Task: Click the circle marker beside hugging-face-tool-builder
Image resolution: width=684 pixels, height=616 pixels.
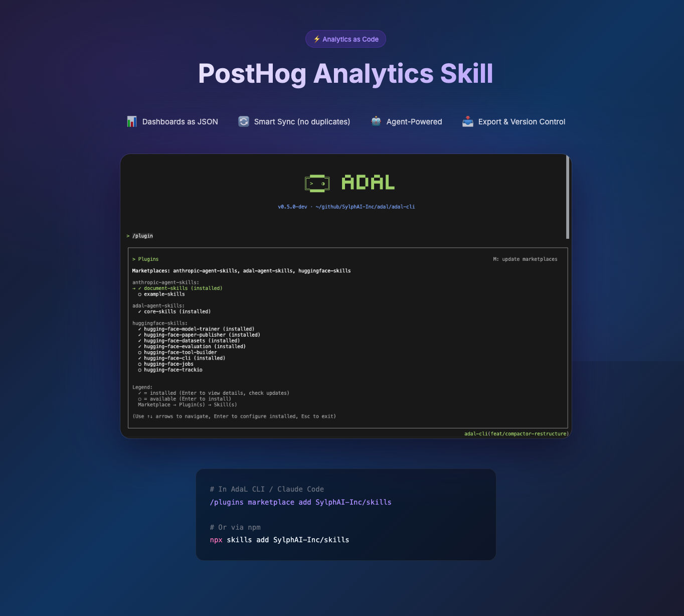Action: [139, 353]
